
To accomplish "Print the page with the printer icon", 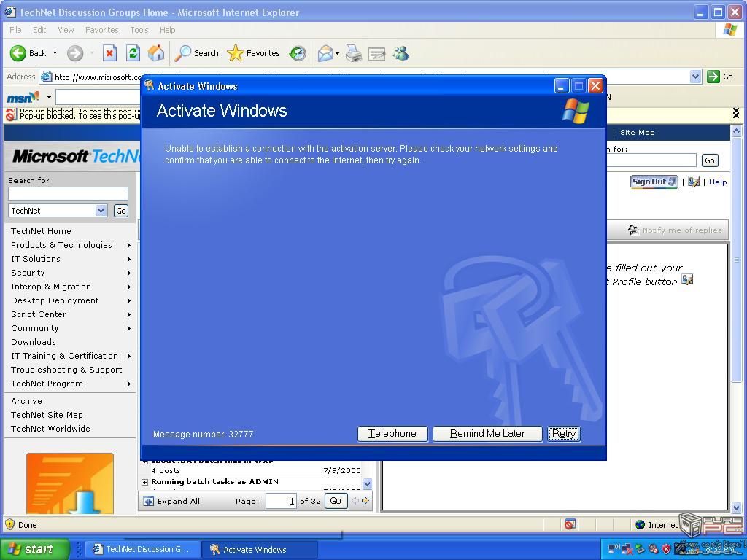I will pos(354,53).
